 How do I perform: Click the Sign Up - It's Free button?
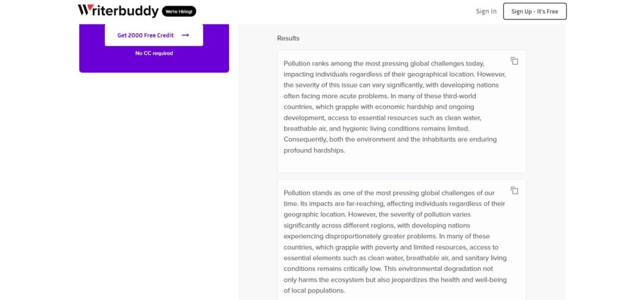point(535,11)
